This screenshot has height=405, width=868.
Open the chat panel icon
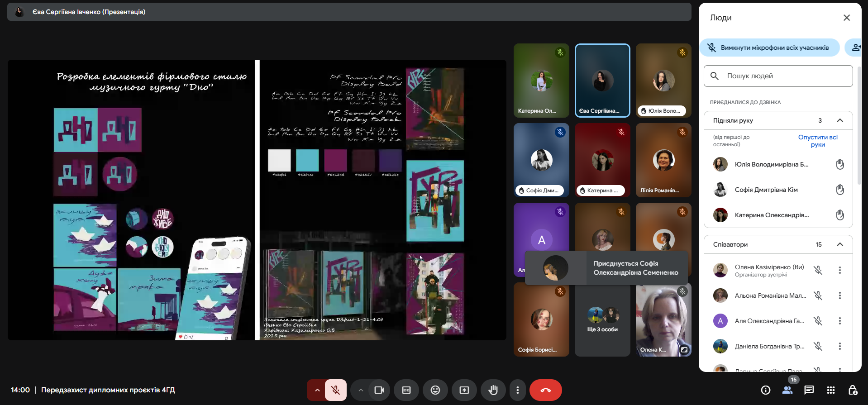pyautogui.click(x=809, y=390)
